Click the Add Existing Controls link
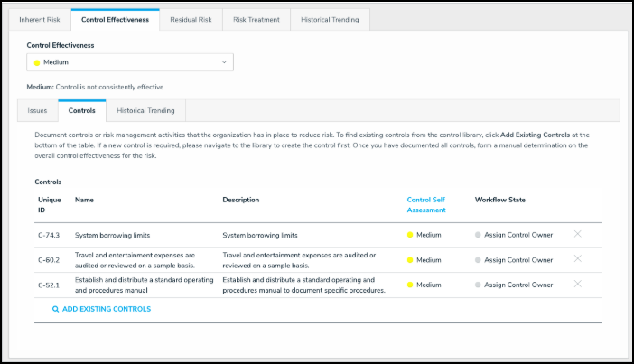634x364 pixels. coord(106,309)
